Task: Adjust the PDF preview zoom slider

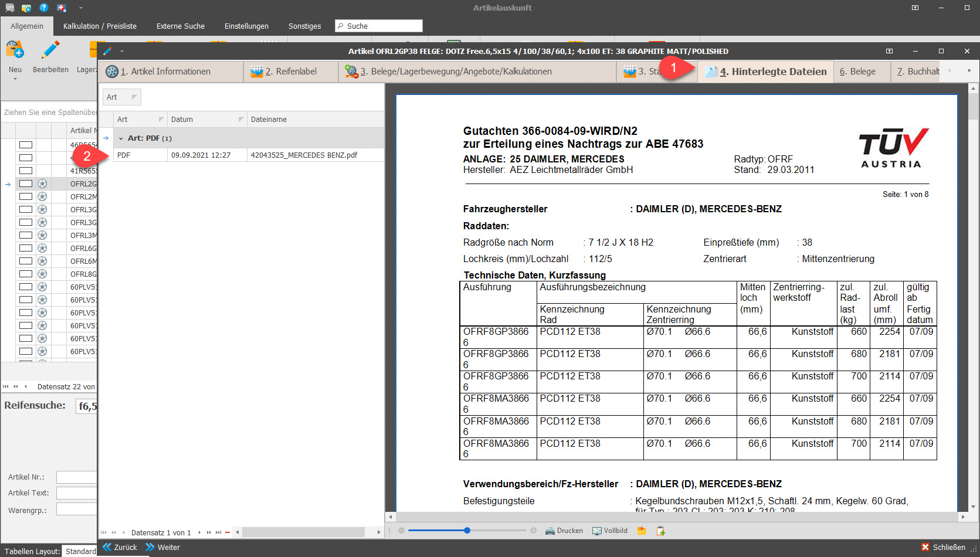Action: [467, 531]
